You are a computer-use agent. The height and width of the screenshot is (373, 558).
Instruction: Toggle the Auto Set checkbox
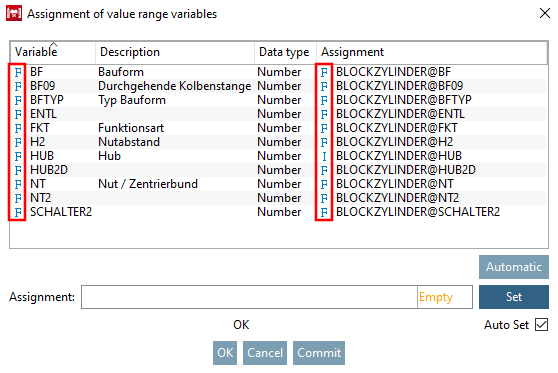tap(541, 325)
